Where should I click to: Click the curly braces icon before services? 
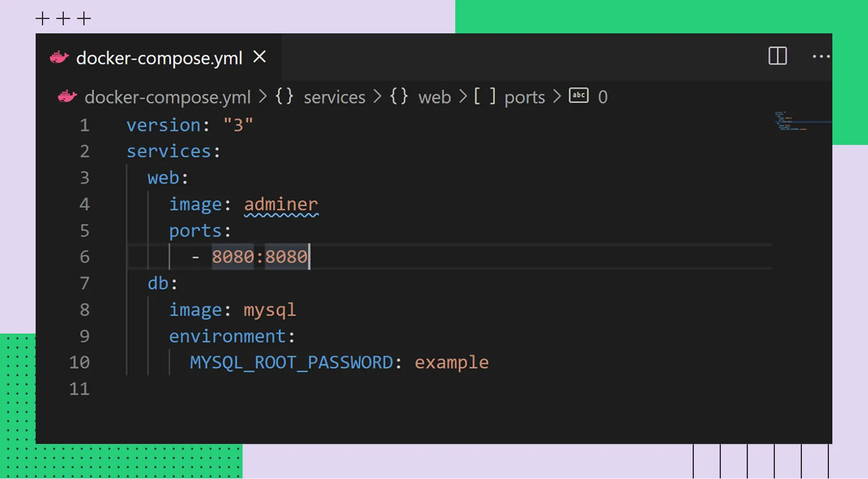(285, 96)
